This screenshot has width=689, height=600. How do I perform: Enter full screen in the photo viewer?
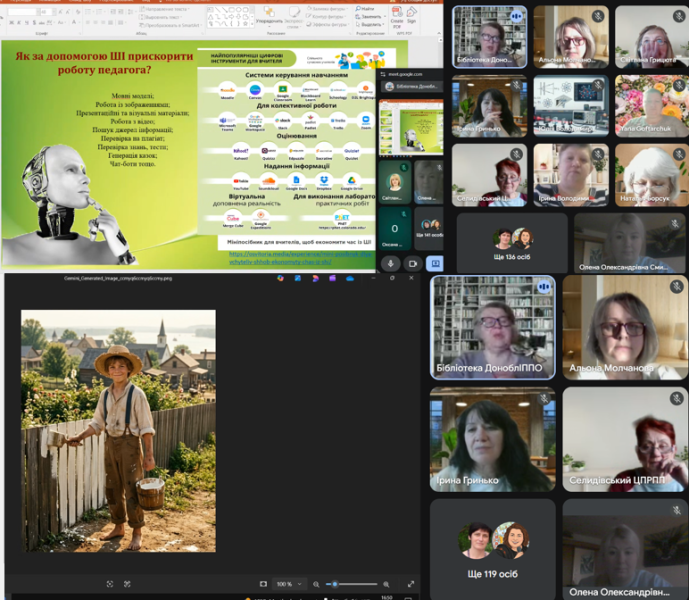pos(411,584)
